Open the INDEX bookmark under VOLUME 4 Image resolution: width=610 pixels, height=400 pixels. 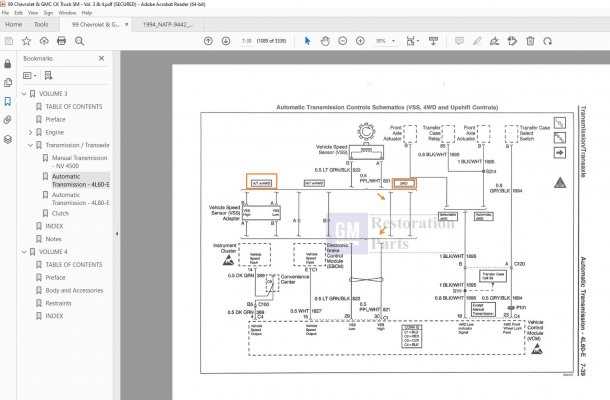point(54,316)
